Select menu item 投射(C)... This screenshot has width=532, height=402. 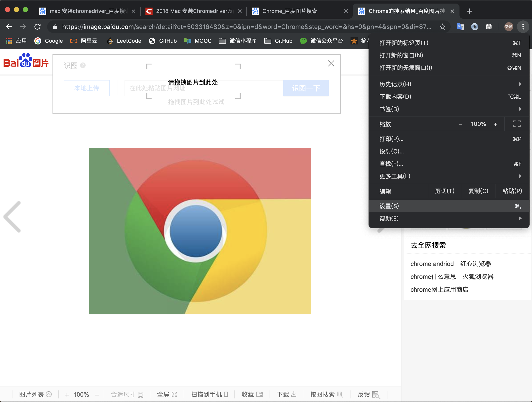[449, 151]
